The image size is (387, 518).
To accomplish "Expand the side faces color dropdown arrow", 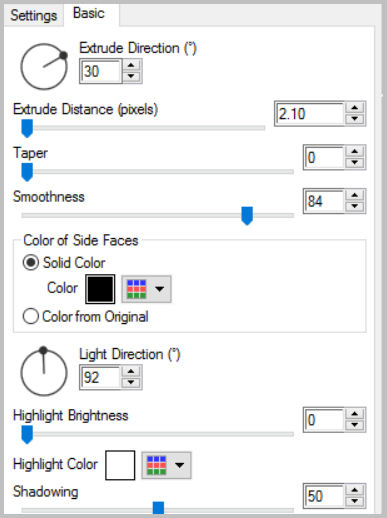I will pos(160,289).
